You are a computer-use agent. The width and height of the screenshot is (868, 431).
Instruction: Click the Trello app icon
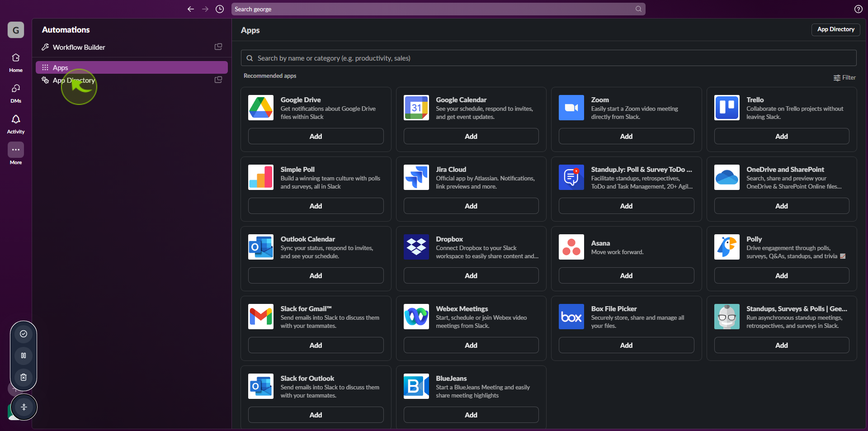[x=727, y=108]
